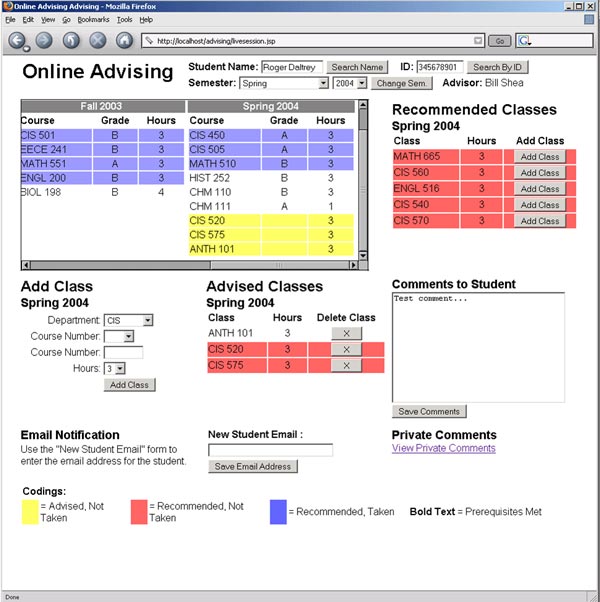The width and height of the screenshot is (600, 602).
Task: Click the Stop loading icon
Action: [x=98, y=40]
